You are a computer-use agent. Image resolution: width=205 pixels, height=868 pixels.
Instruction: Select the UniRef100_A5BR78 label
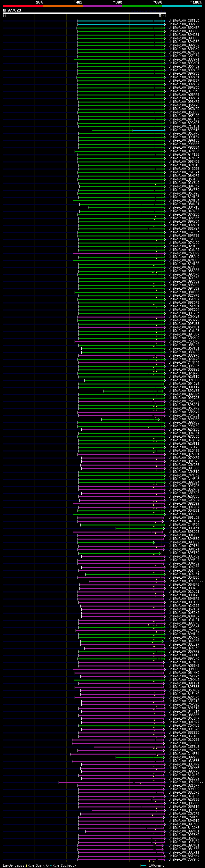(x=184, y=95)
